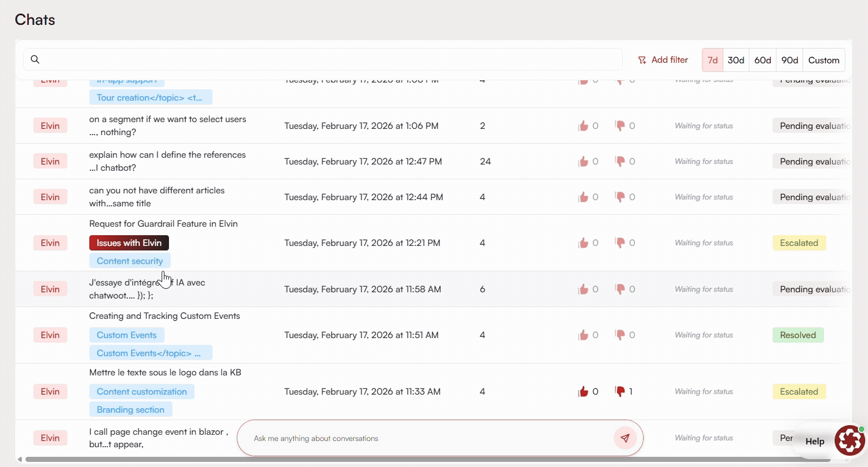Thumbs down the Mettre le texte conversation
This screenshot has height=467, width=868.
tap(620, 391)
